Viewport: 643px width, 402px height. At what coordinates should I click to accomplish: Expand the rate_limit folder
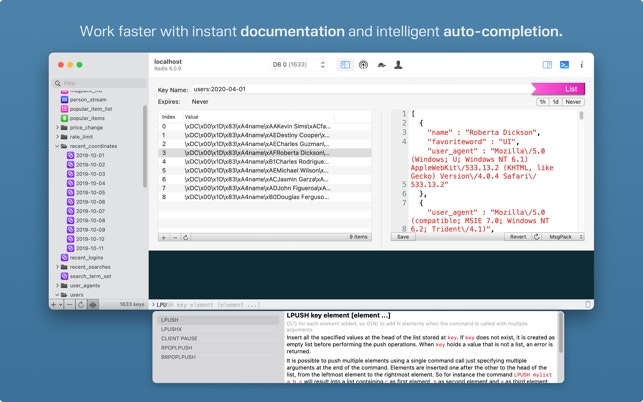57,137
